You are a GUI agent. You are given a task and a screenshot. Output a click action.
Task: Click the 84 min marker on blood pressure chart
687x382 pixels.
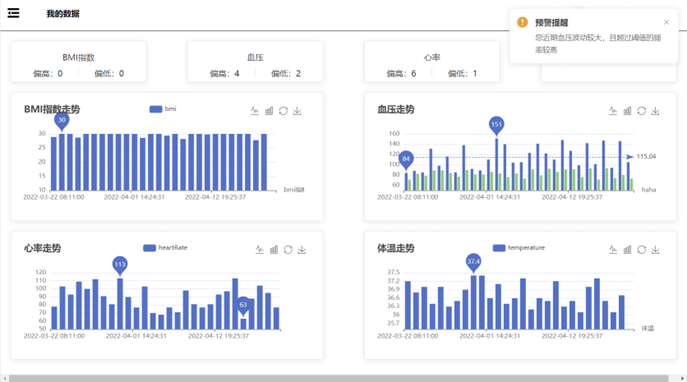(x=406, y=159)
